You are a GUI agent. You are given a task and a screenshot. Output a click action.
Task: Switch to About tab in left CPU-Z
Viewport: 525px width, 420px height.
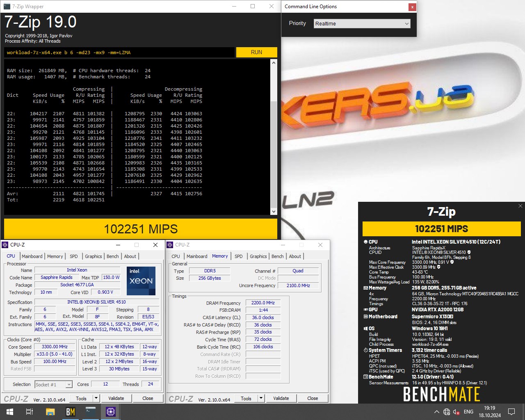click(130, 256)
